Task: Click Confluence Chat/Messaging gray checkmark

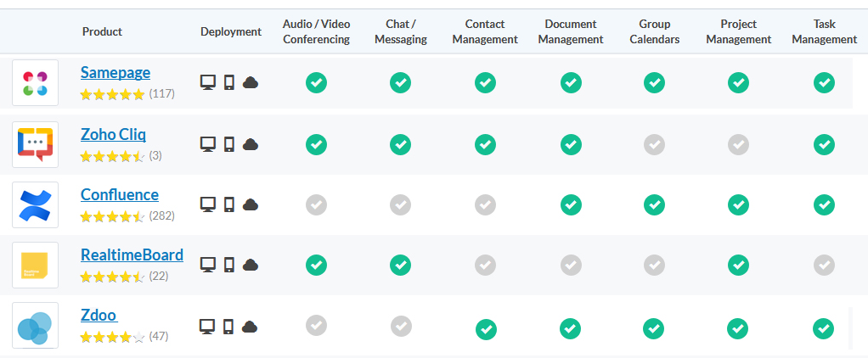Action: (400, 204)
